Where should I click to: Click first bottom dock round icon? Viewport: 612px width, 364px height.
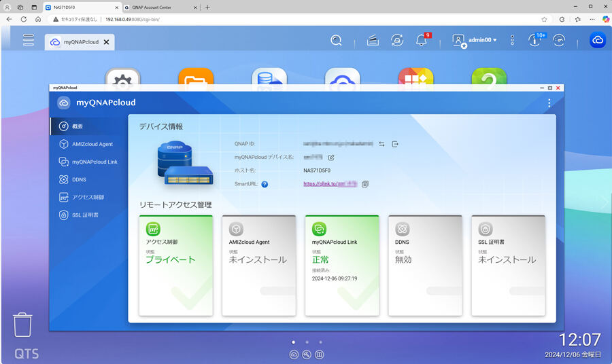294,354
